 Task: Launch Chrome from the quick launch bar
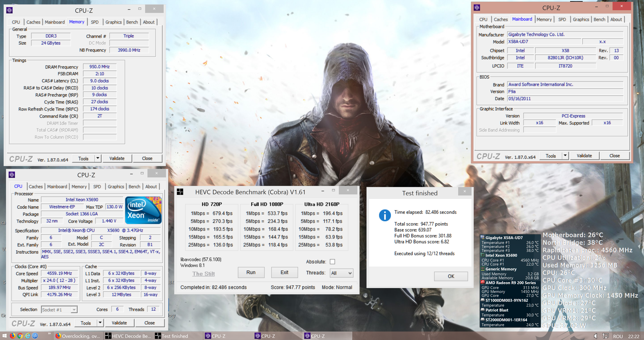pos(20,336)
